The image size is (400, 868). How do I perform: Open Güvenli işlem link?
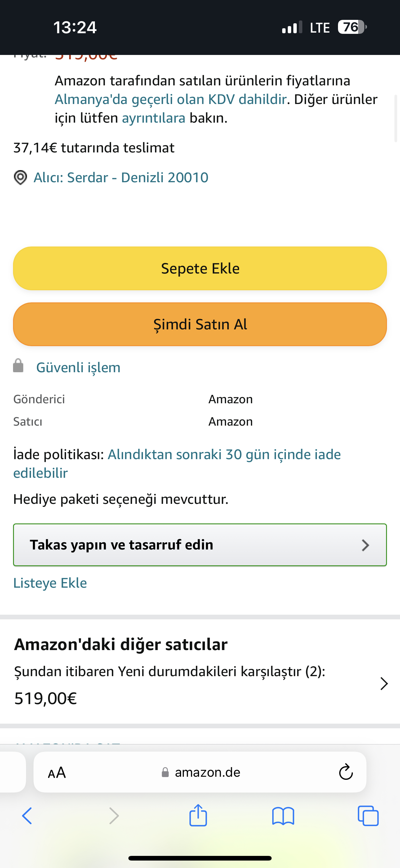coord(78,367)
